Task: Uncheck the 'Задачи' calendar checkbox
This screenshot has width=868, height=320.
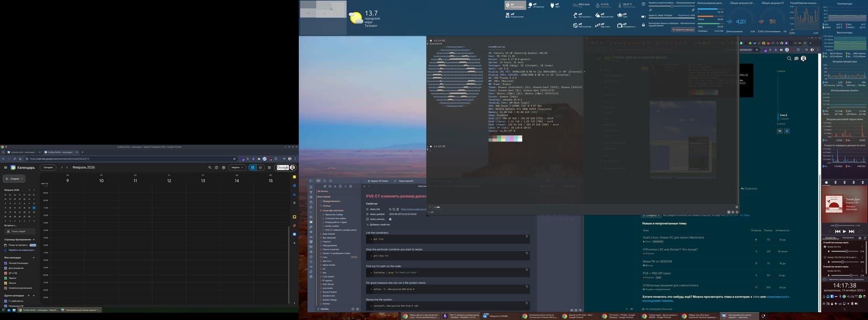Action: (x=5, y=278)
